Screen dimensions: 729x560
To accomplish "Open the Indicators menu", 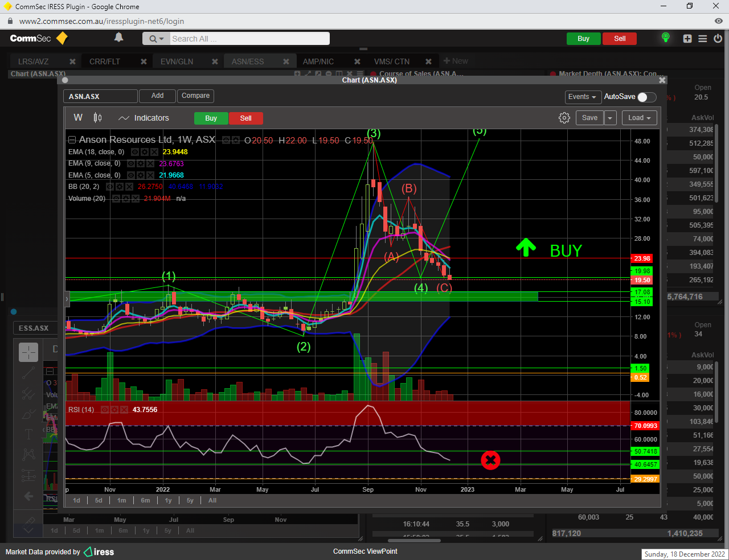I will (144, 118).
